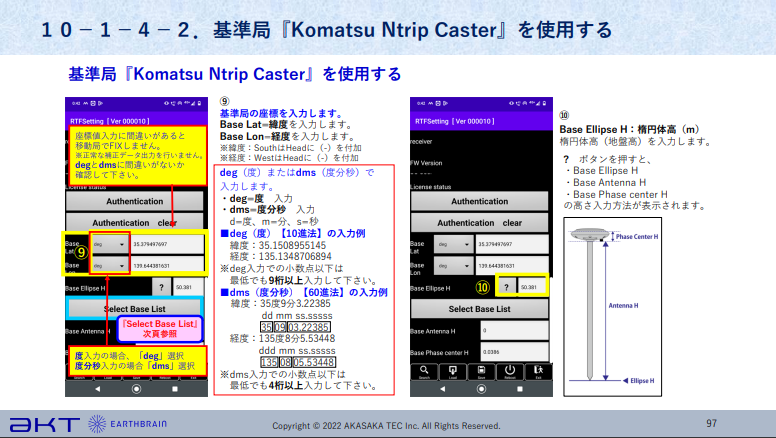Click blue subtitle 'Komatsu Ntrip Caster' heading
776x438 pixels.
(235, 74)
